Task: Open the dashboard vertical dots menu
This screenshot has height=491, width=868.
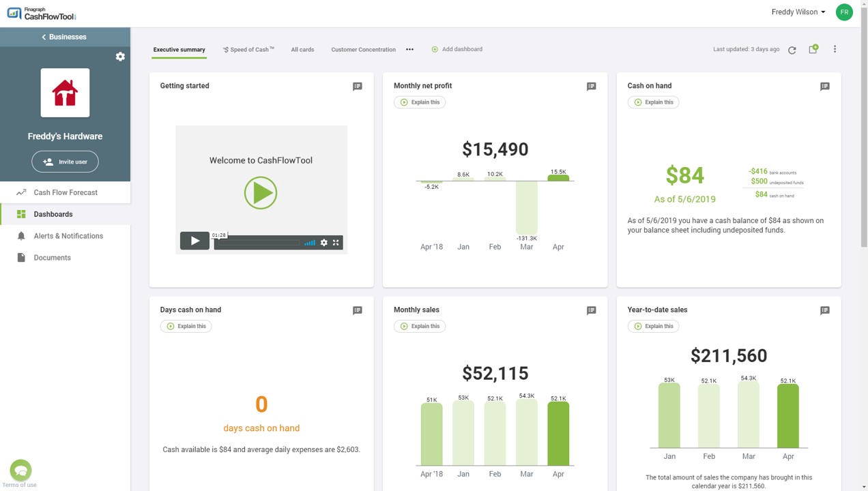Action: click(835, 49)
